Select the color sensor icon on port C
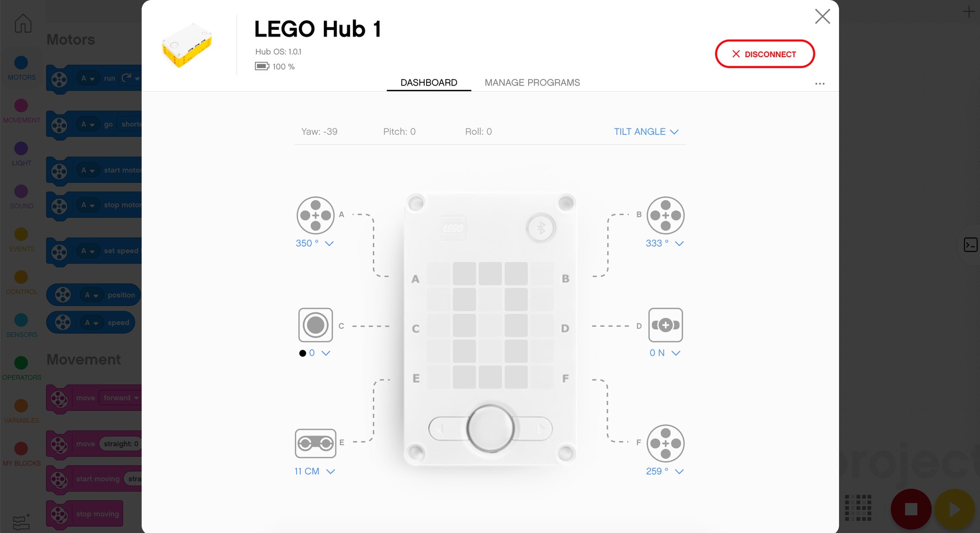Viewport: 980px width, 533px height. coord(315,325)
